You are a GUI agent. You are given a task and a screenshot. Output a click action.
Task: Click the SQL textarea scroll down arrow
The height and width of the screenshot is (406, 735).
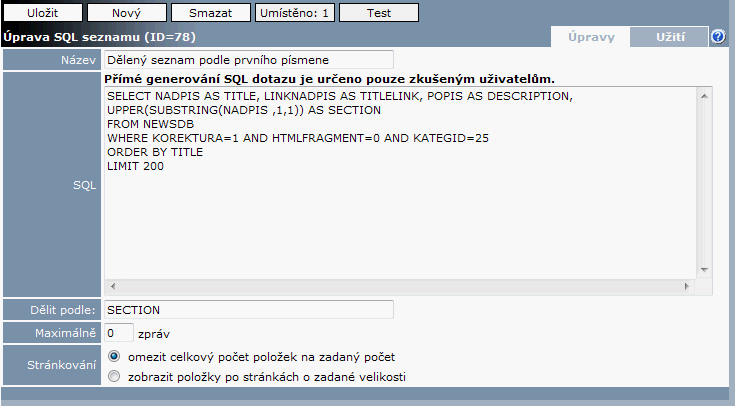[x=703, y=269]
